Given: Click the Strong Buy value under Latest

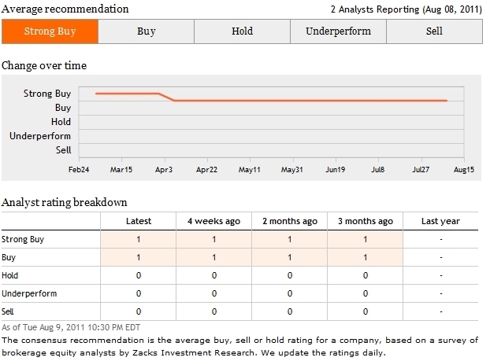Looking at the screenshot, I should [x=138, y=239].
